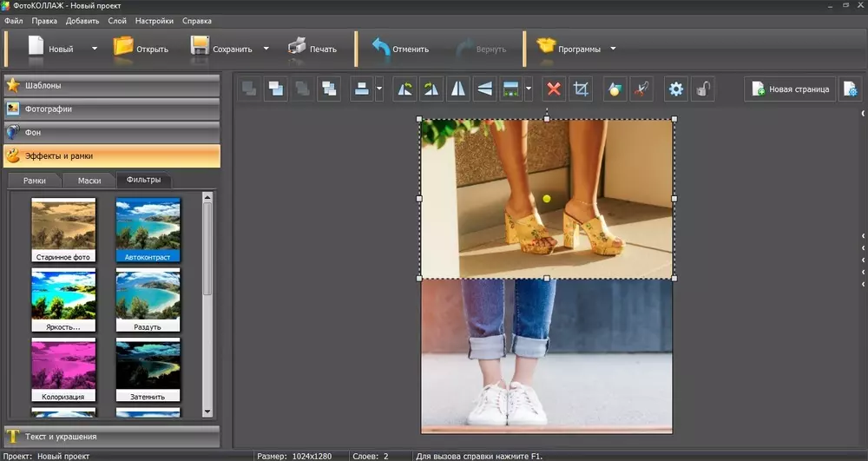Click the flip horizontal icon
This screenshot has width=868, height=461.
[457, 89]
